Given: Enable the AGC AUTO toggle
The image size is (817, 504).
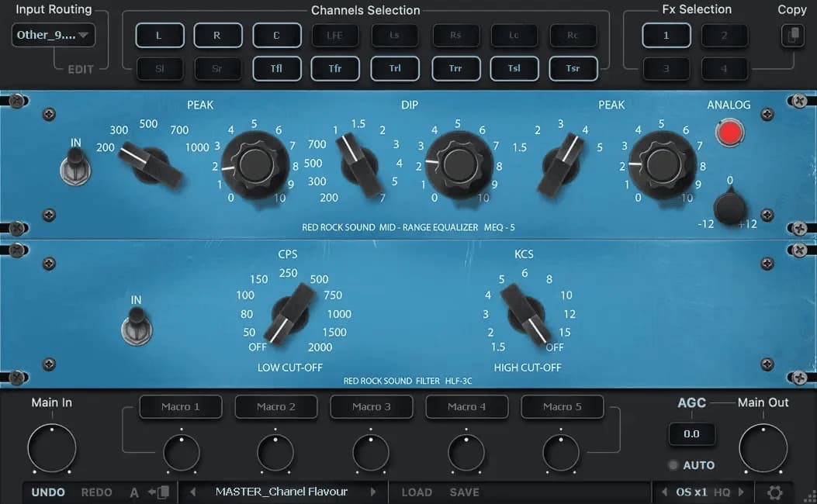Looking at the screenshot, I should coord(673,465).
